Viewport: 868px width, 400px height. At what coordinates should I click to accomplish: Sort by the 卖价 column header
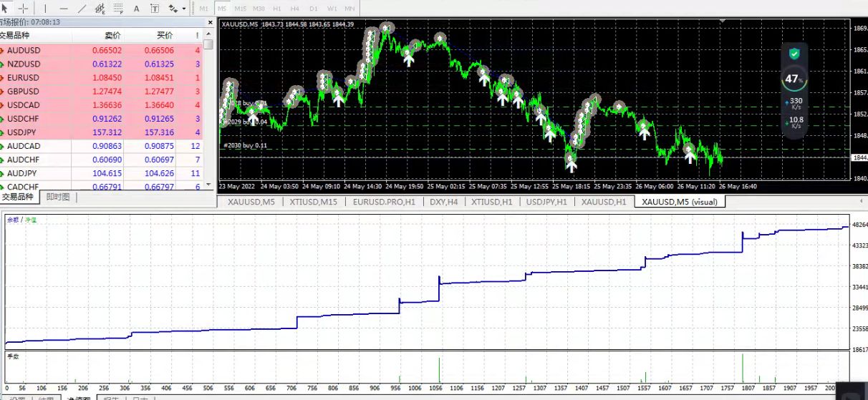click(x=98, y=35)
